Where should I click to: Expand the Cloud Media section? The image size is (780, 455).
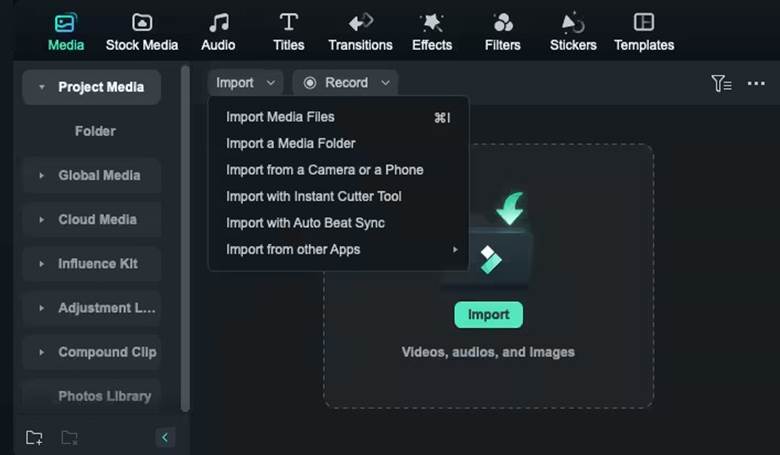42,220
